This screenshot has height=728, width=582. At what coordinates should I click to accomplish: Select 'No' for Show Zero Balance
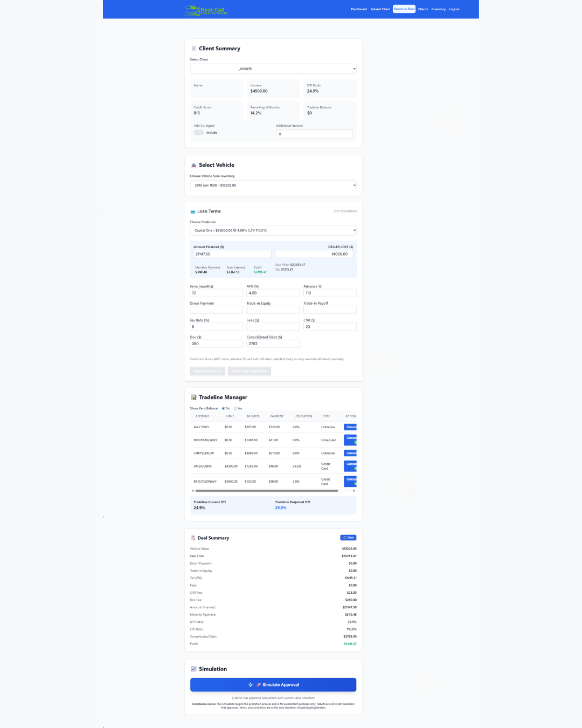(x=224, y=408)
